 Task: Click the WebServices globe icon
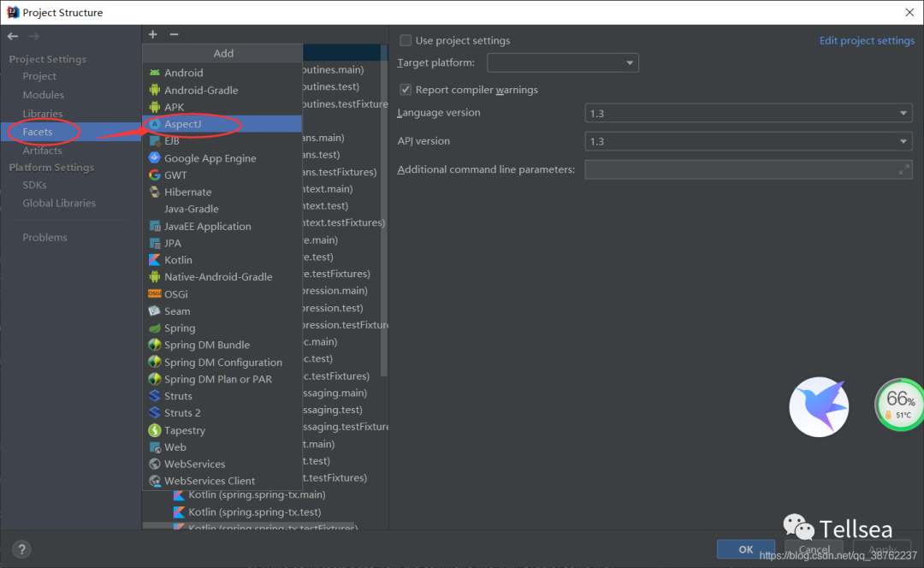[154, 464]
